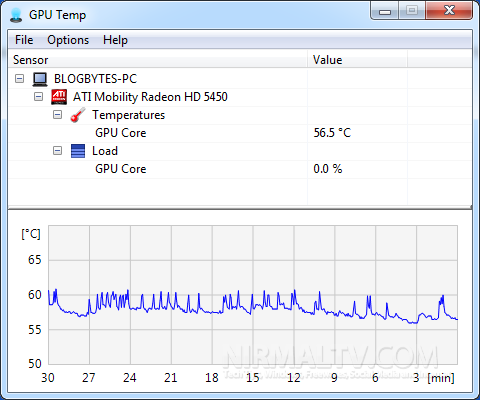Collapse the ATI Mobility Radeon HD 5450 node
The width and height of the screenshot is (480, 400).
coord(39,97)
